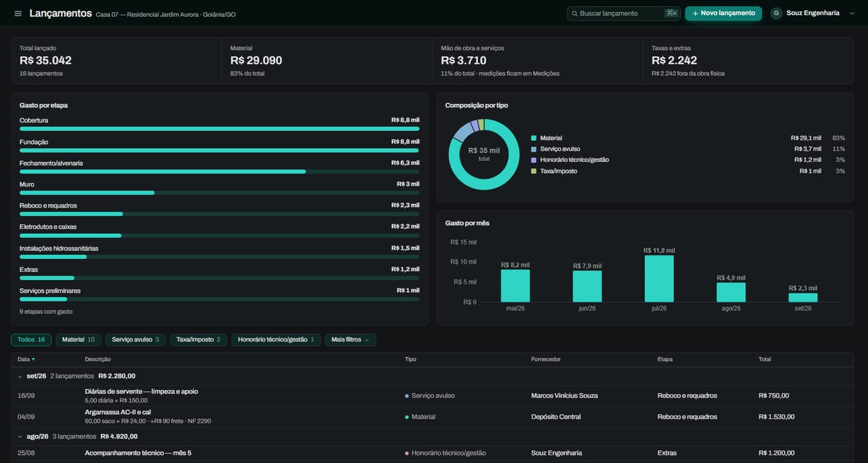This screenshot has height=463, width=868.
Task: Click the Serviço avulso legend color swatch
Action: (534, 149)
